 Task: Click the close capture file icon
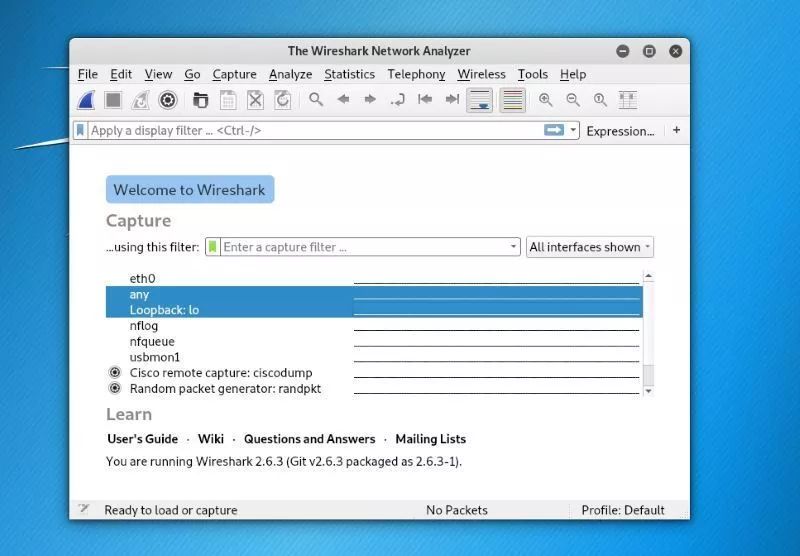[x=255, y=100]
